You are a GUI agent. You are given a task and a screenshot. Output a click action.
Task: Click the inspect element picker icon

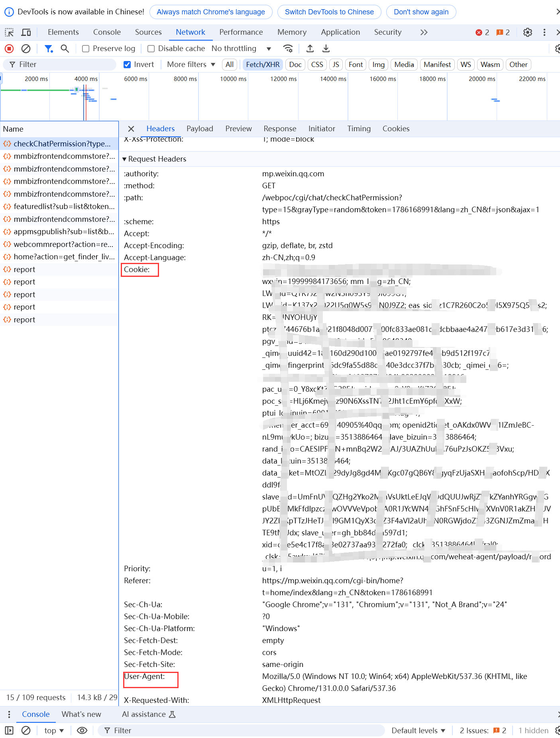click(x=9, y=32)
